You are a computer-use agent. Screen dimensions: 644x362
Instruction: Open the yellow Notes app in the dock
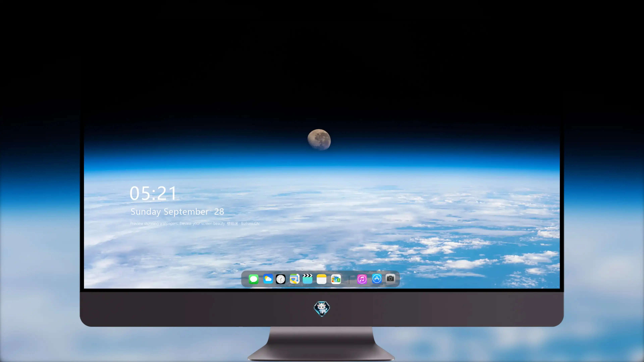[x=321, y=279]
